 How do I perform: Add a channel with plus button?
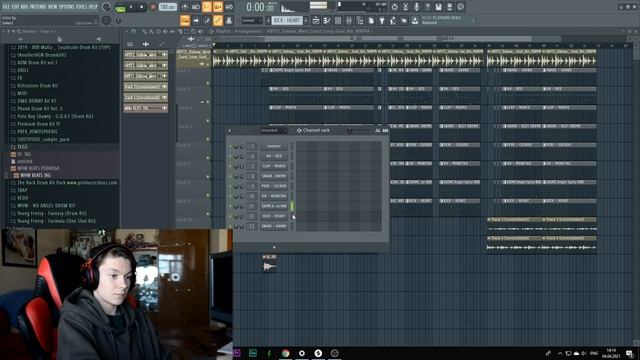[x=274, y=247]
